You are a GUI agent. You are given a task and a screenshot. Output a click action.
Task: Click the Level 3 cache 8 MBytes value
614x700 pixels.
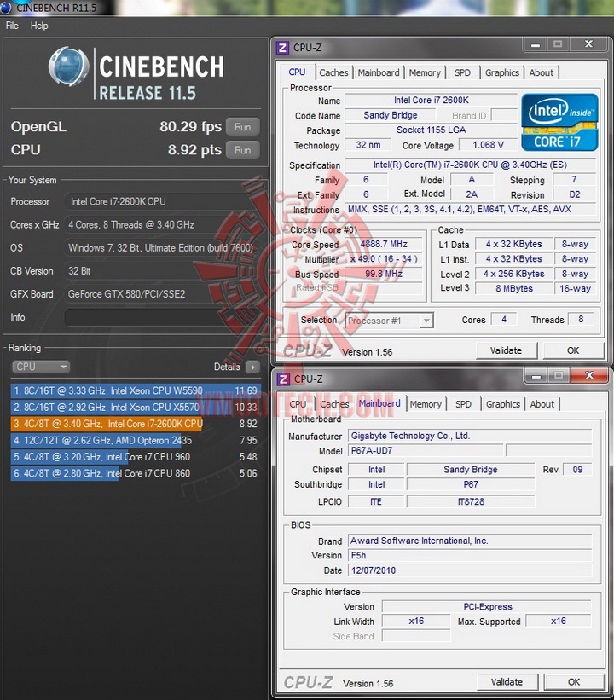click(x=514, y=288)
